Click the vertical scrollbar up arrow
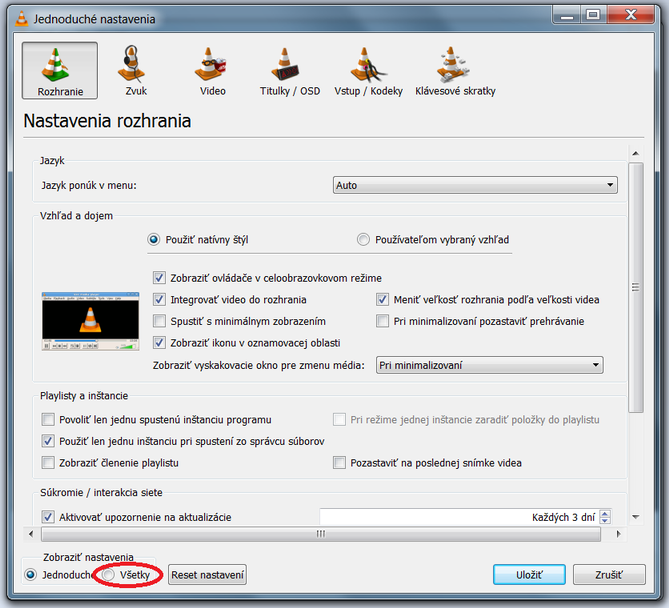Image resolution: width=669 pixels, height=608 pixels. [635, 154]
